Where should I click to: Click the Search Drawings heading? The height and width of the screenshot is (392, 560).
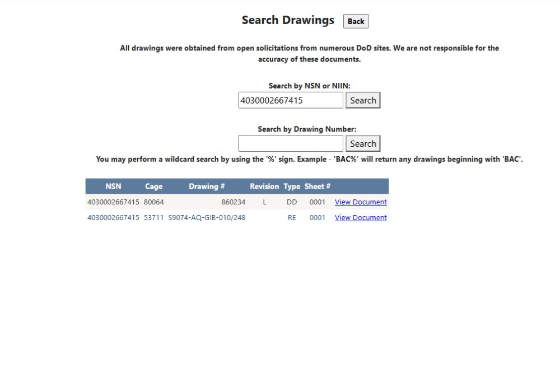(x=288, y=20)
